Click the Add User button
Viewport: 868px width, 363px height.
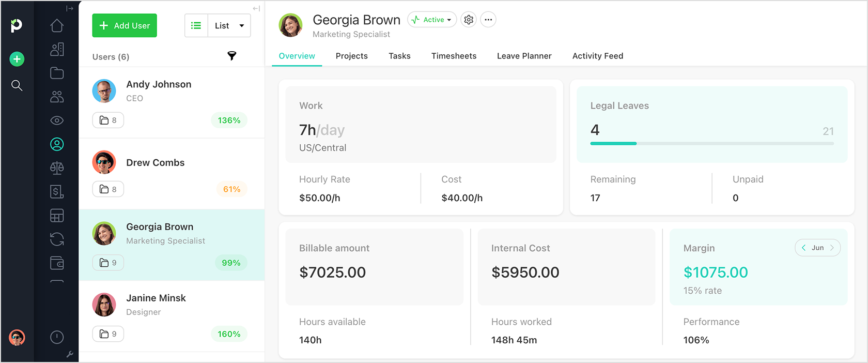click(125, 25)
